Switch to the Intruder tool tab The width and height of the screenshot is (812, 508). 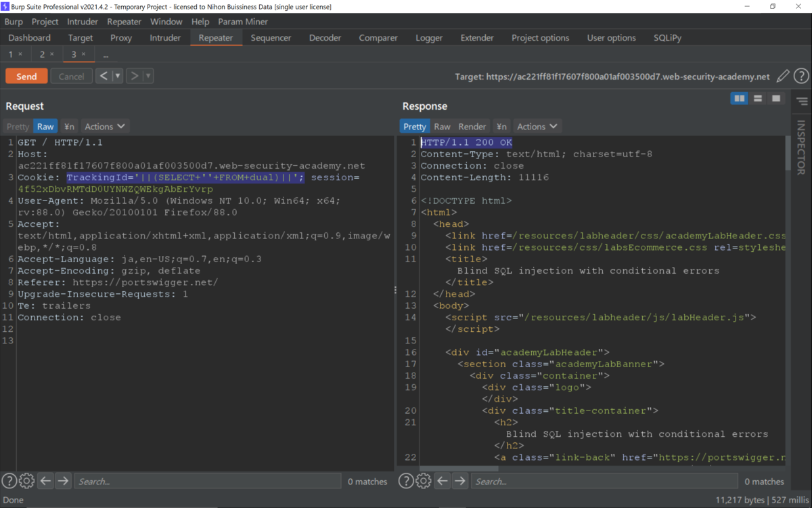(x=165, y=38)
